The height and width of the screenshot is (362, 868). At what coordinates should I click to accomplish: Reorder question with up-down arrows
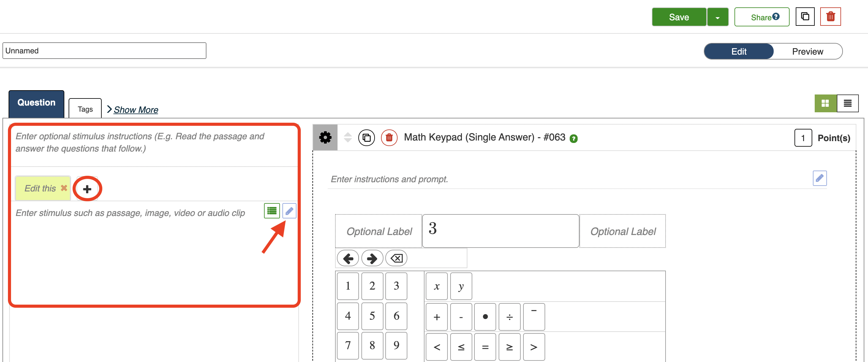348,137
